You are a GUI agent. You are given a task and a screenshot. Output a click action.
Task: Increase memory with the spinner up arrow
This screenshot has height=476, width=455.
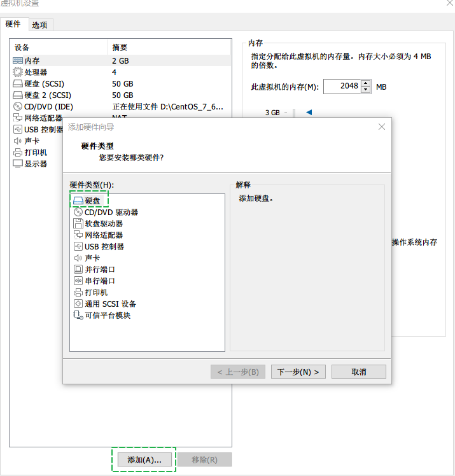(x=365, y=83)
